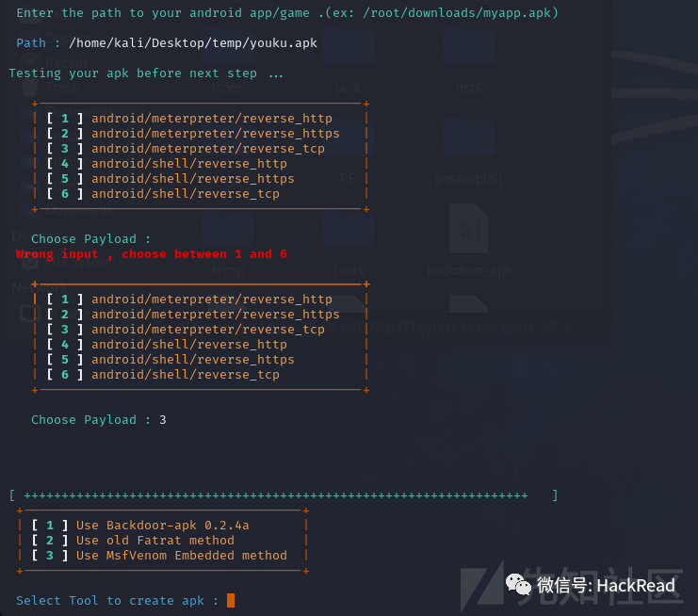Viewport: 698px width, 616px height.
Task: Click 'android/meterpreter/reverse_http' in list above the error message
Action: [x=212, y=119]
